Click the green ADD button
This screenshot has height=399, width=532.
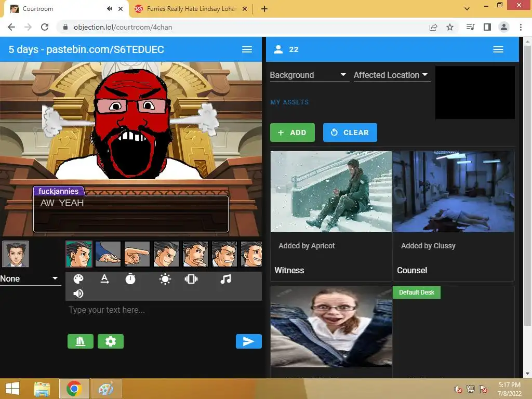click(x=292, y=132)
